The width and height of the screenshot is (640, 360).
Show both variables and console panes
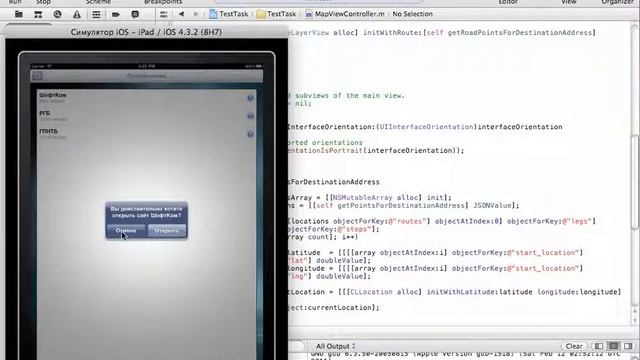(613, 346)
